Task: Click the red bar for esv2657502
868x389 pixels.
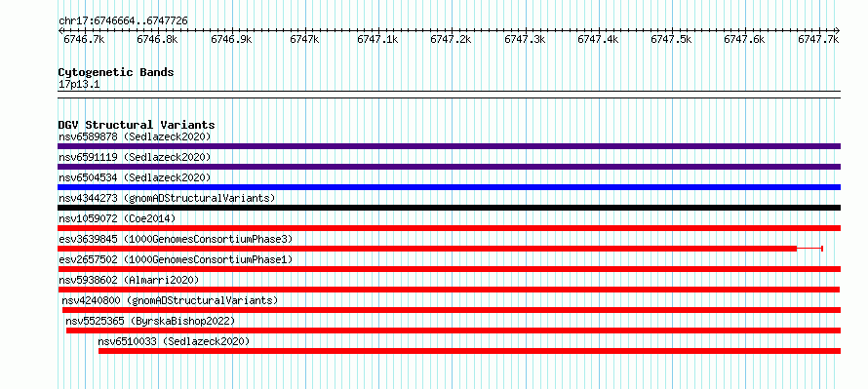Action: click(449, 269)
